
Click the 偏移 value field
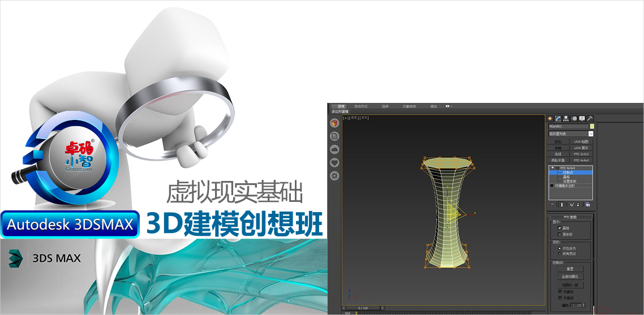(576, 305)
